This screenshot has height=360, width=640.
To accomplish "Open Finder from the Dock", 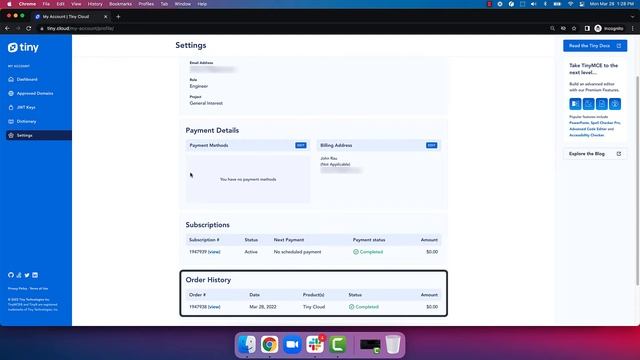I will (x=247, y=345).
